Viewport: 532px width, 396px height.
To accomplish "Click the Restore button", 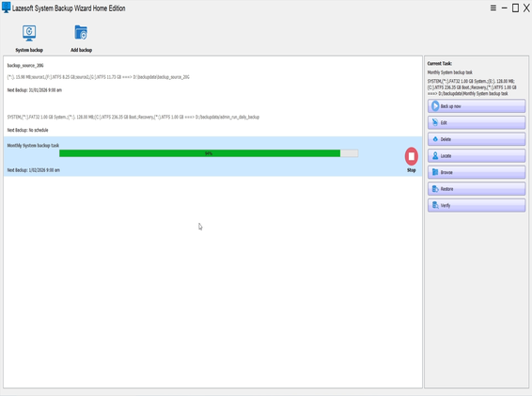I will pos(477,189).
